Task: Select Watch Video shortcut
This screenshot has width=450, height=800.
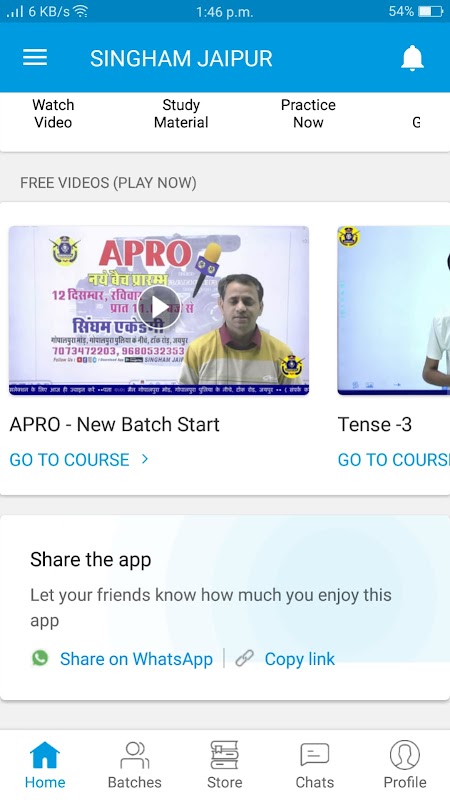Action: 53,114
